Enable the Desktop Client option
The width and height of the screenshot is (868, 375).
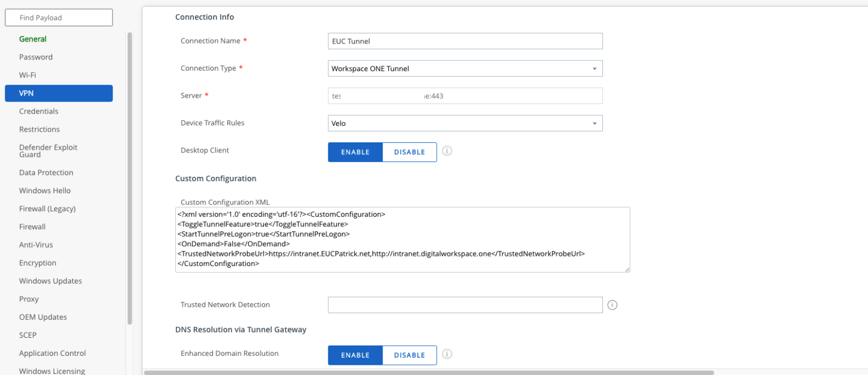click(x=355, y=152)
